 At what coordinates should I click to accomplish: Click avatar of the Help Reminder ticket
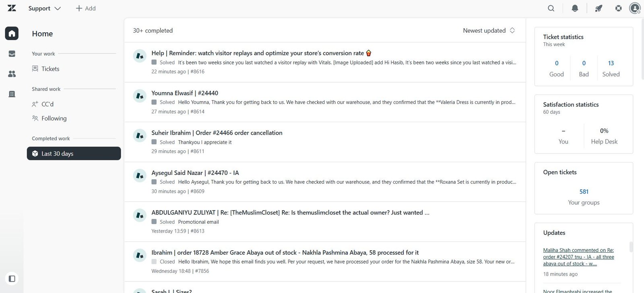(140, 56)
